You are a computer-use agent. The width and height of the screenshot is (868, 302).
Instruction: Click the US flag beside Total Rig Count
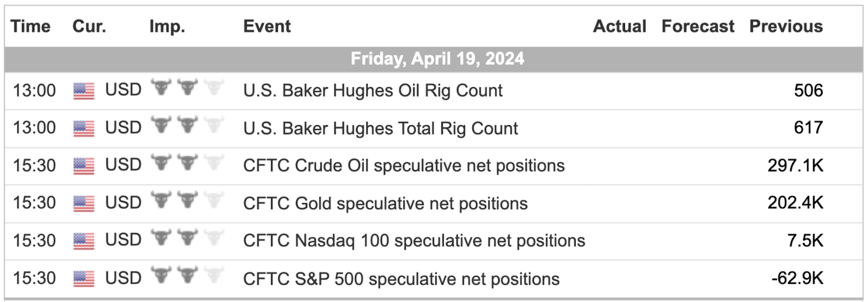click(84, 128)
